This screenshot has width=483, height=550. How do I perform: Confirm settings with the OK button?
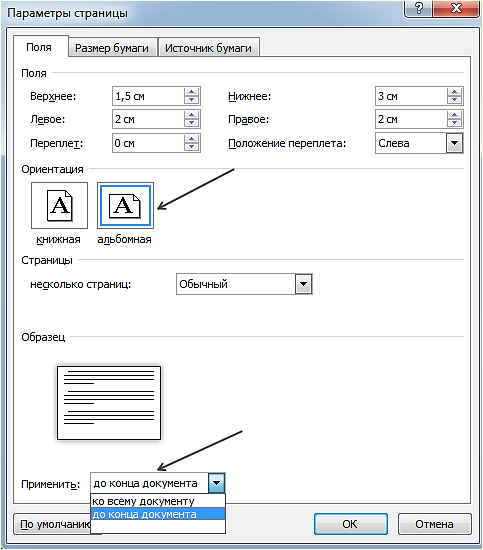pyautogui.click(x=350, y=524)
